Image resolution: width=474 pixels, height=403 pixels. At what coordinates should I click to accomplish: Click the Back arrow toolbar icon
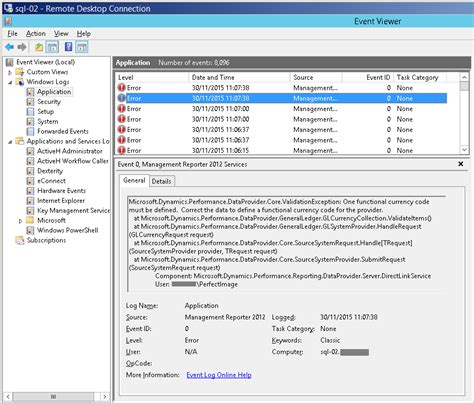click(x=9, y=47)
